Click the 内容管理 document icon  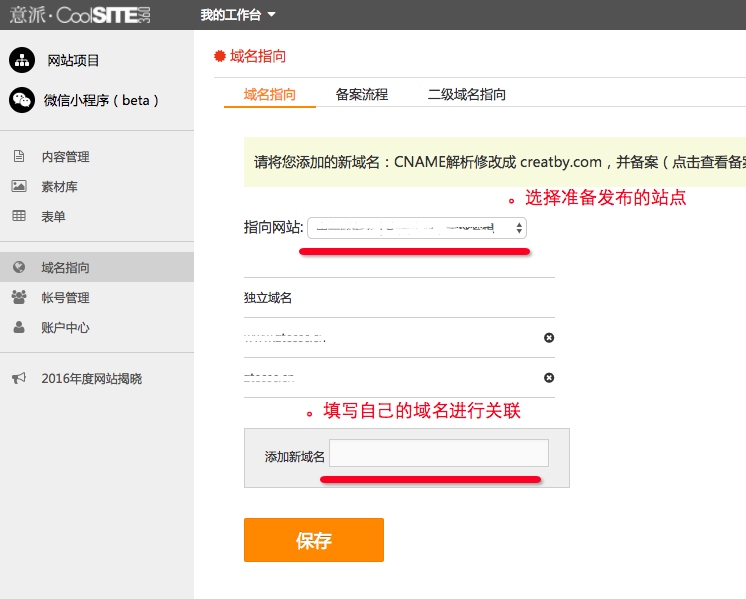tap(19, 156)
